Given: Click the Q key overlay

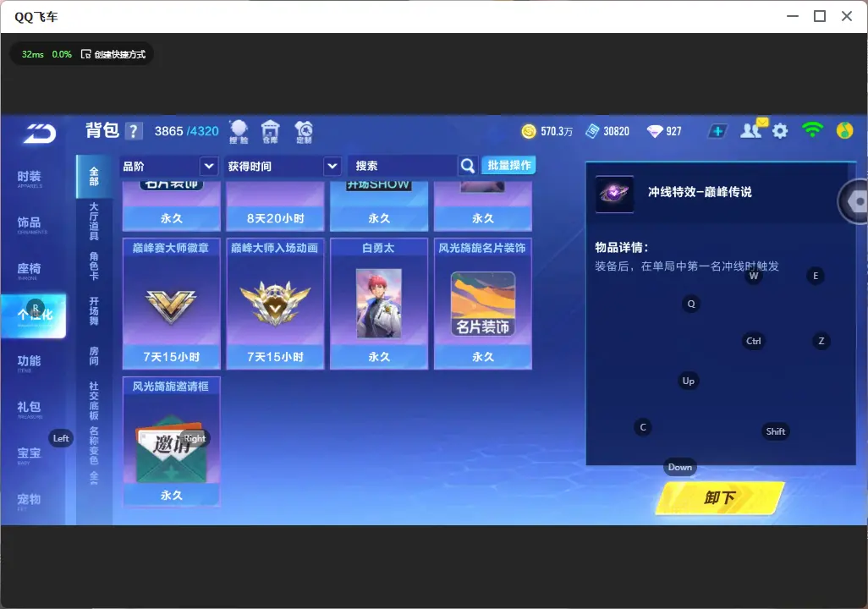Looking at the screenshot, I should pos(691,304).
